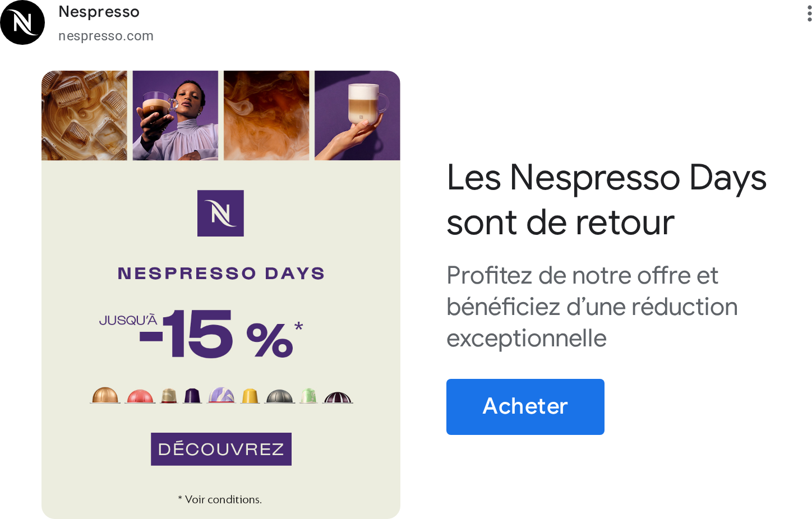
Task: Click the blue Acheter button
Action: pos(525,407)
